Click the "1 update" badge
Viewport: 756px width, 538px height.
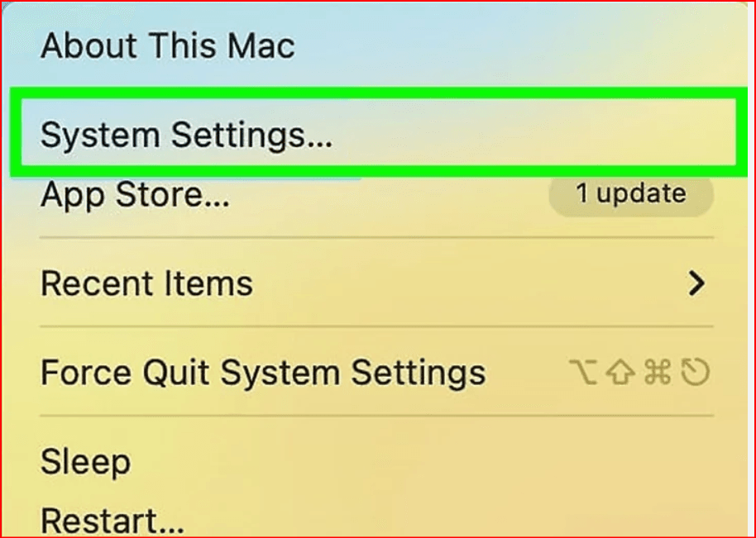[630, 194]
